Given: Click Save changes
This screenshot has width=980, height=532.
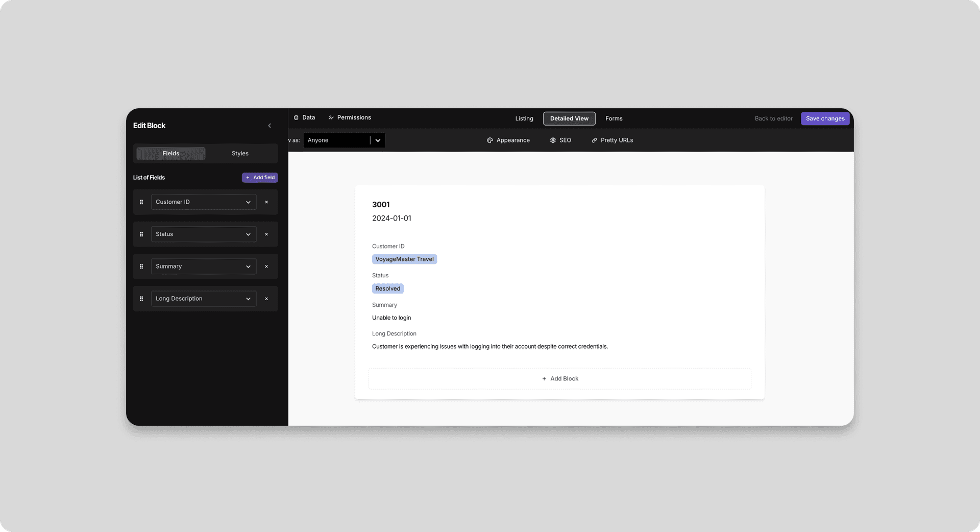Looking at the screenshot, I should pyautogui.click(x=825, y=118).
